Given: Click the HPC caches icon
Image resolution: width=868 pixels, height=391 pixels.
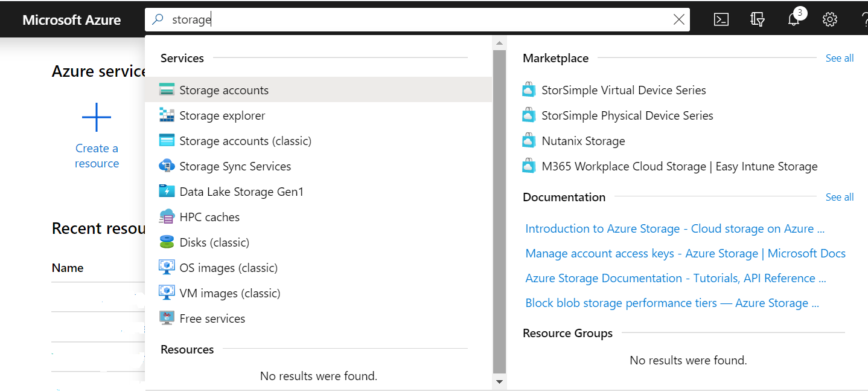Looking at the screenshot, I should click(x=167, y=217).
